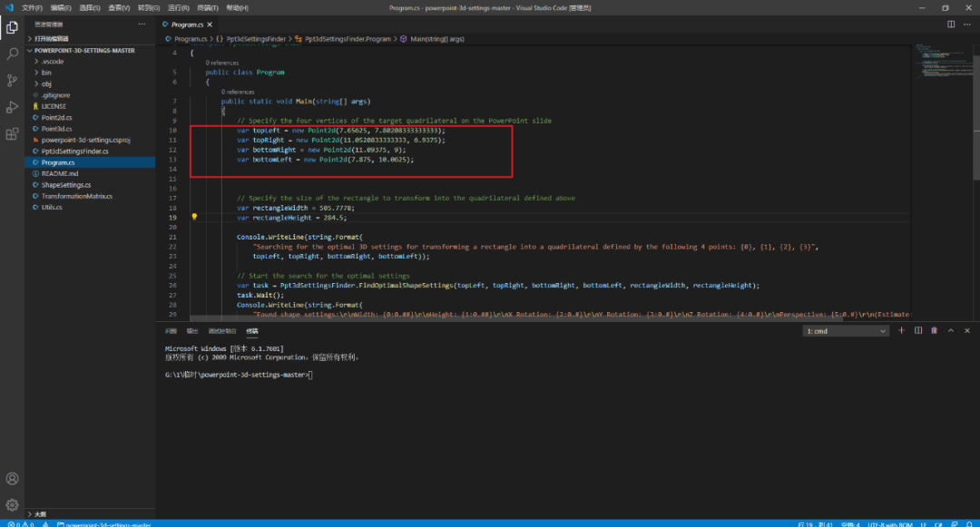
Task: Switch to the 输出 panel tab
Action: pos(191,331)
